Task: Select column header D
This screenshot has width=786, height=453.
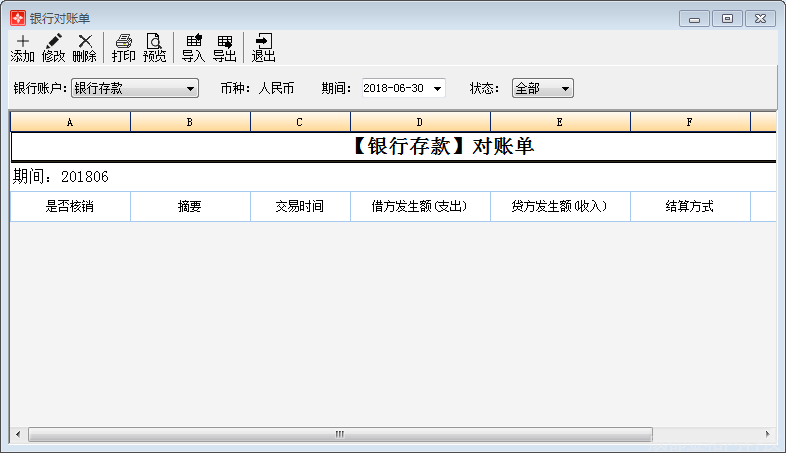Action: (420, 122)
